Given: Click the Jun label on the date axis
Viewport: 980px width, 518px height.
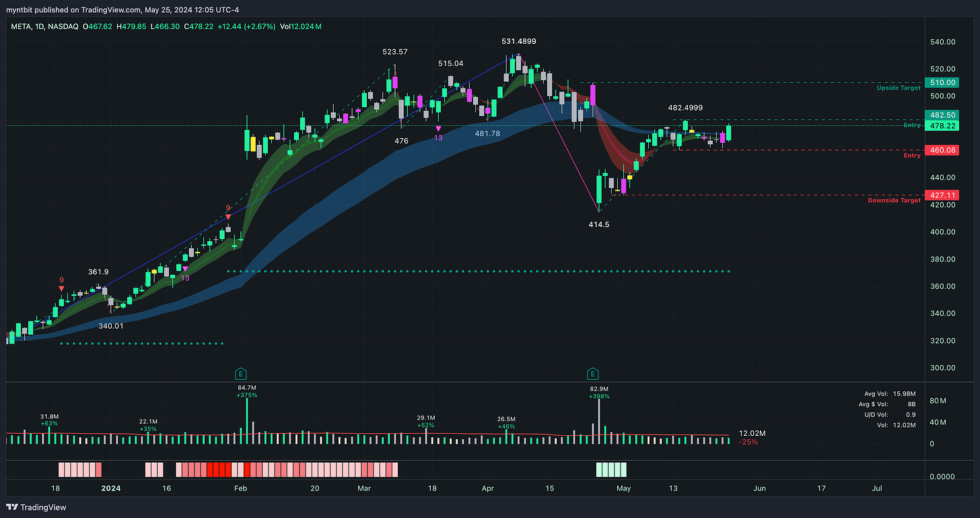Looking at the screenshot, I should pos(760,488).
